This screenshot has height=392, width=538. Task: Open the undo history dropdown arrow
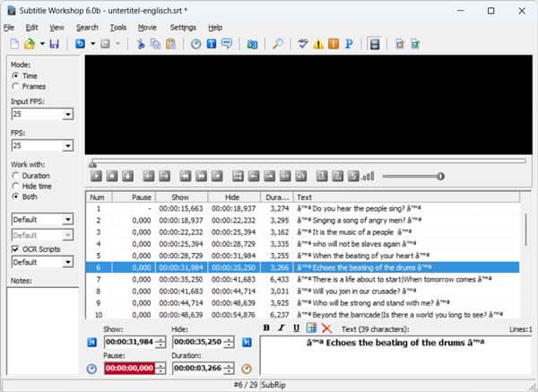[92, 44]
